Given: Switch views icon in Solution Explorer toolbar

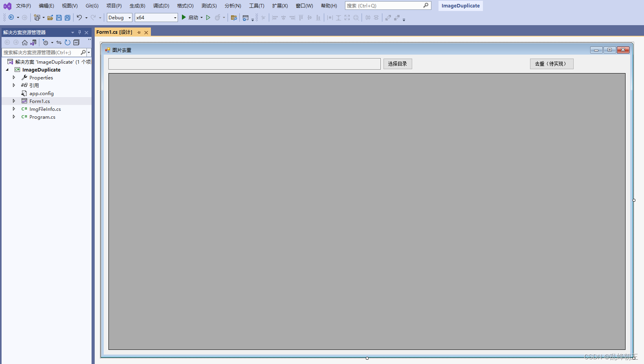Looking at the screenshot, I should (x=33, y=42).
